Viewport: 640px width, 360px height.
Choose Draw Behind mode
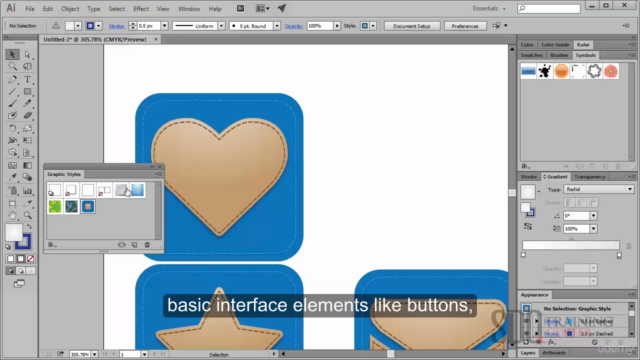pyautogui.click(x=20, y=271)
